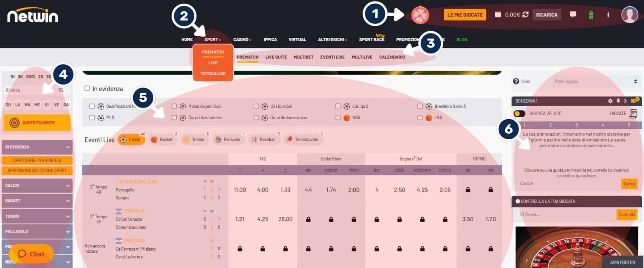Click the Alias help question mark icon
644x268 pixels.
pos(516,81)
